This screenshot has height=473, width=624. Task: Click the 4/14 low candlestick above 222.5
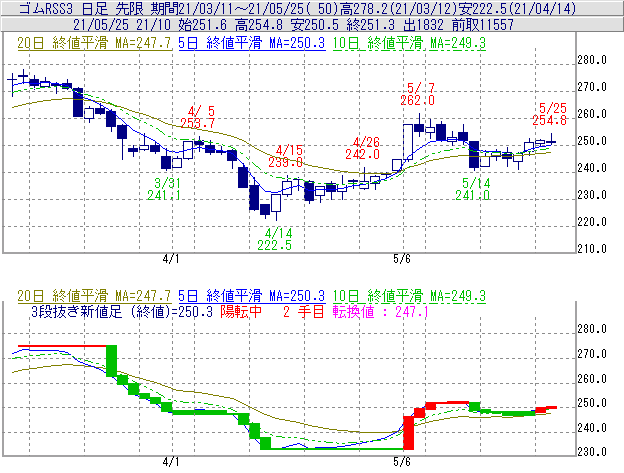[x=276, y=205]
